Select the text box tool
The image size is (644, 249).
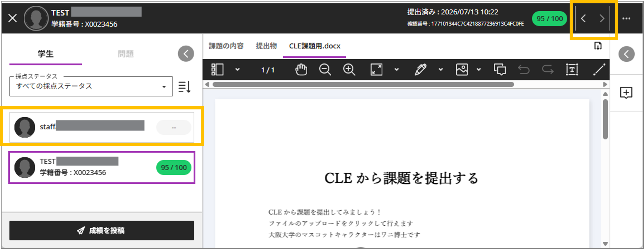[572, 69]
